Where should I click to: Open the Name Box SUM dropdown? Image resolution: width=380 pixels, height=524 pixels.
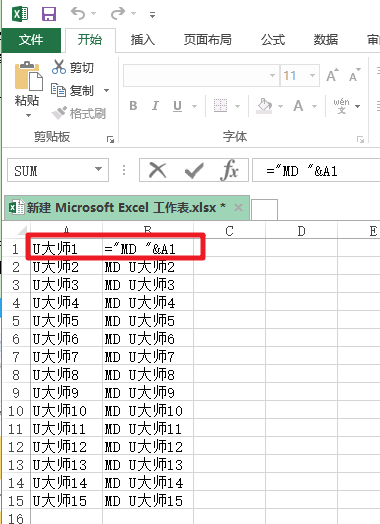point(98,169)
